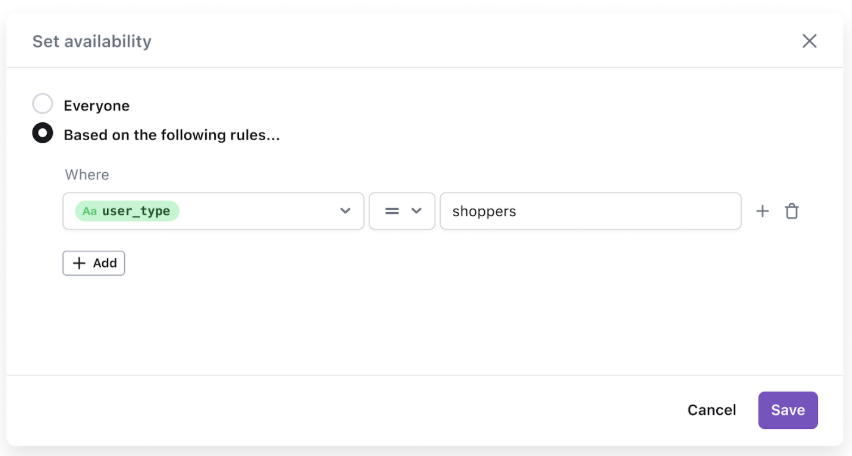
Task: Cancel the availability changes
Action: click(711, 410)
